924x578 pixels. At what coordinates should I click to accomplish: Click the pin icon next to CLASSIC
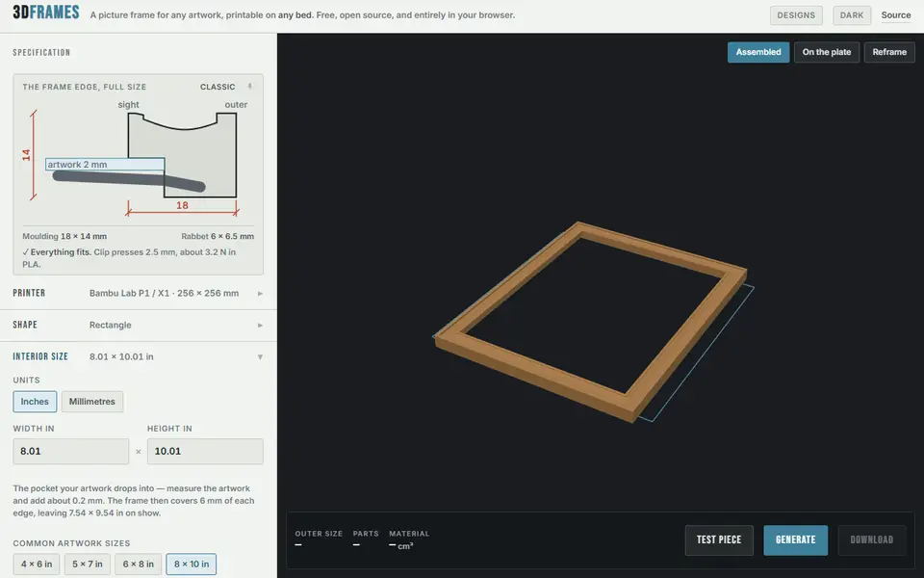pyautogui.click(x=250, y=87)
